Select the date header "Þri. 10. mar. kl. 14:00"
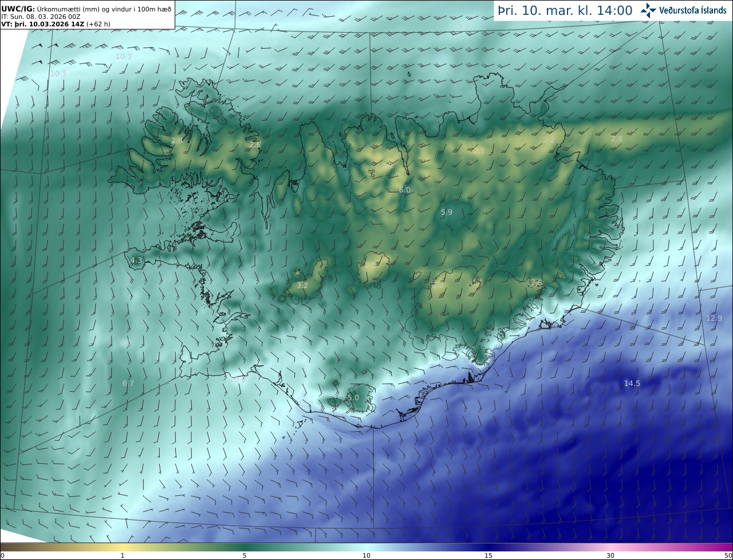The image size is (733, 560). (565, 10)
